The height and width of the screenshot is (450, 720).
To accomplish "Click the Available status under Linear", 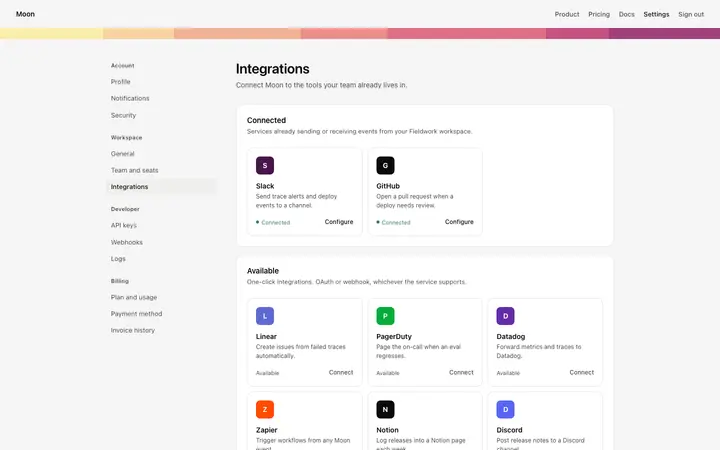I will pos(267,373).
